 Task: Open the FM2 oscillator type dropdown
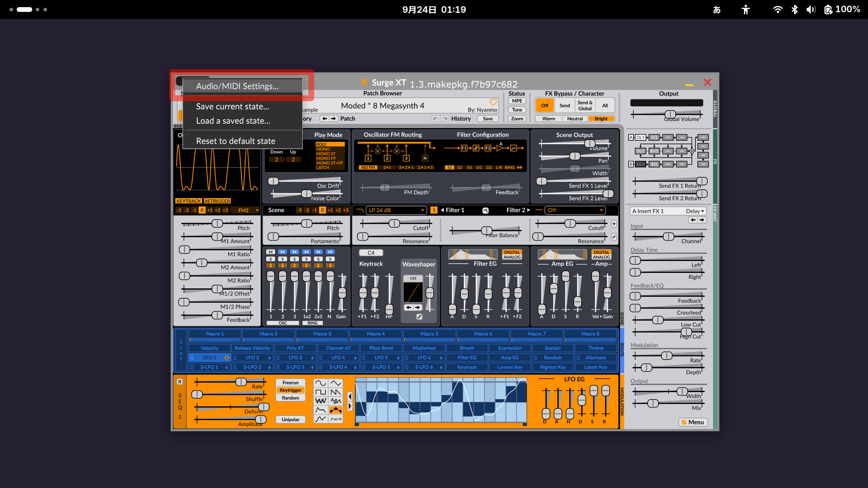coord(245,210)
